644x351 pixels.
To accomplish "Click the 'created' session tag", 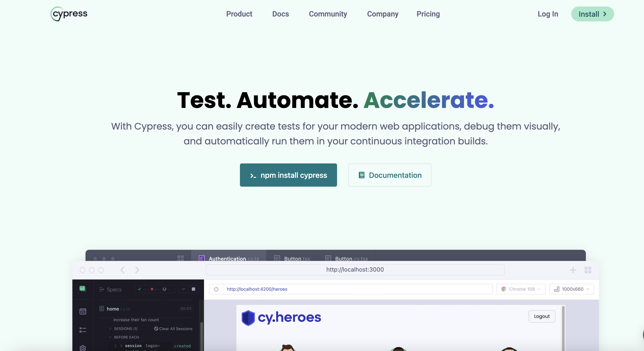I will coord(182,346).
